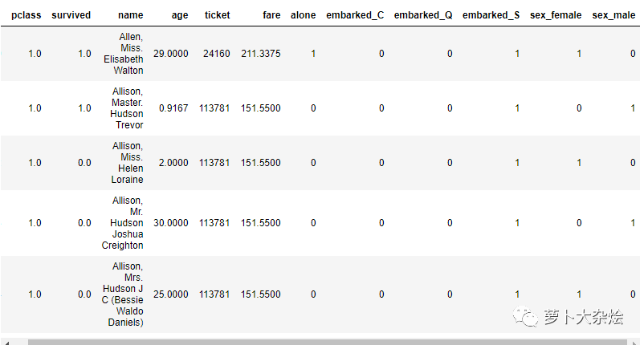The image size is (644, 345).
Task: Select the ticket number 24160 cell
Action: point(216,54)
